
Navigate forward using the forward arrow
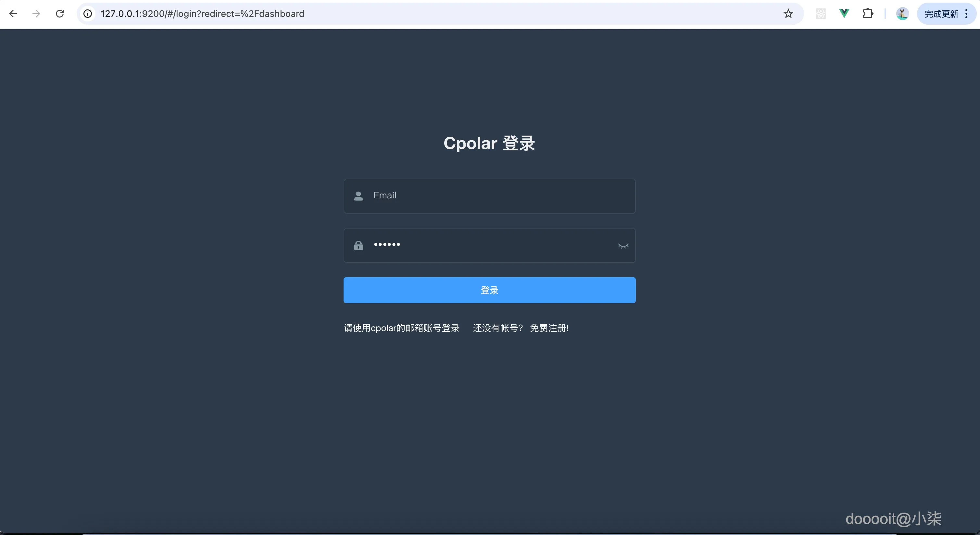tap(36, 14)
